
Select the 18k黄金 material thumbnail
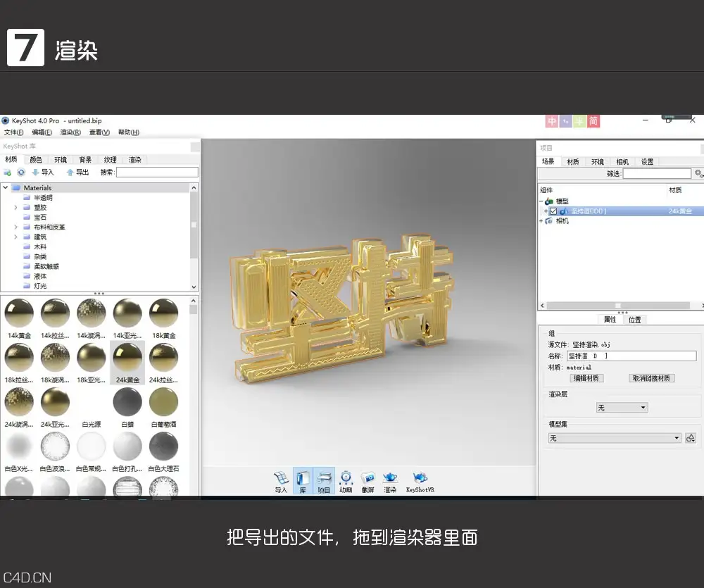click(x=164, y=318)
